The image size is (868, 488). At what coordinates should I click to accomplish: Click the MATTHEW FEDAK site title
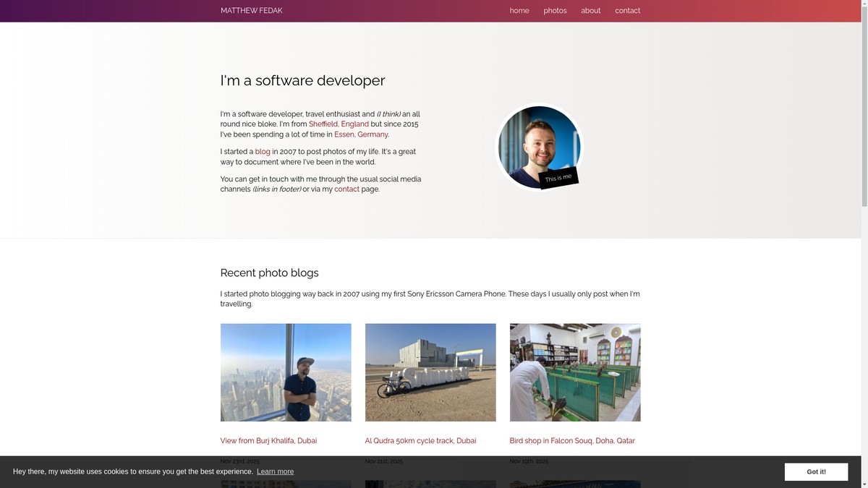click(251, 11)
